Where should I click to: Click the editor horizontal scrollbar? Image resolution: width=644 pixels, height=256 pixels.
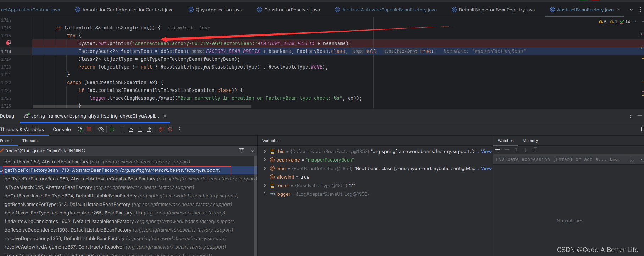pos(142,106)
